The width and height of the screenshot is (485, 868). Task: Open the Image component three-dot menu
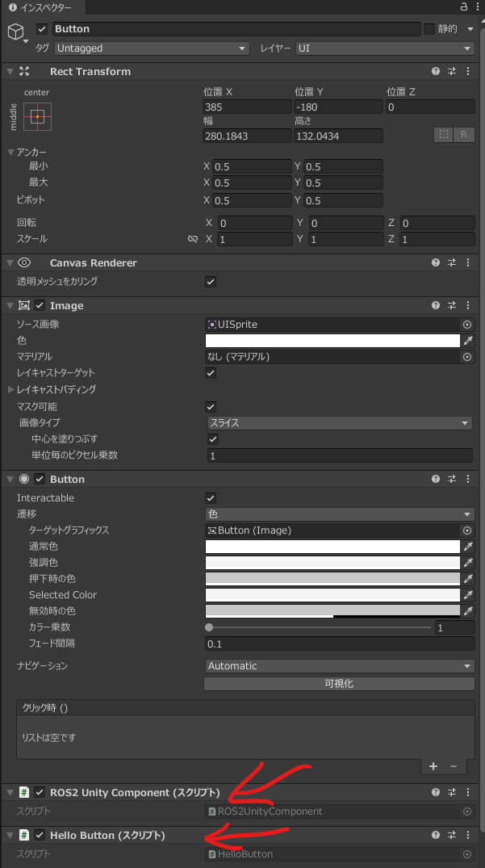pyautogui.click(x=468, y=305)
